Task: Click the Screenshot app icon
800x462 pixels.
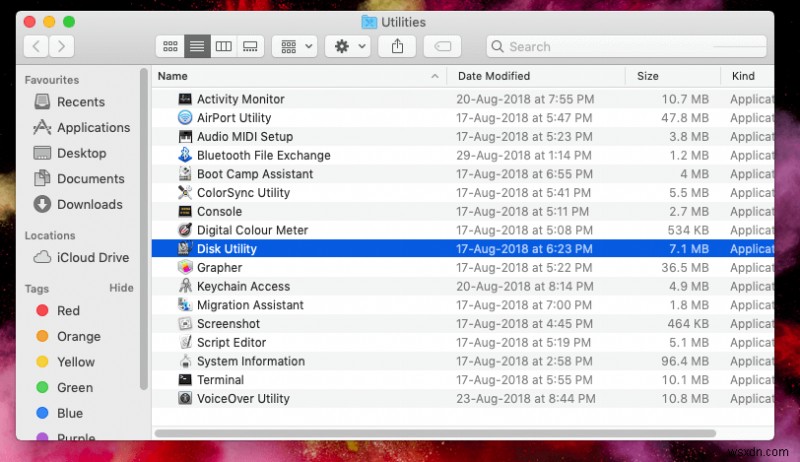Action: coord(185,324)
